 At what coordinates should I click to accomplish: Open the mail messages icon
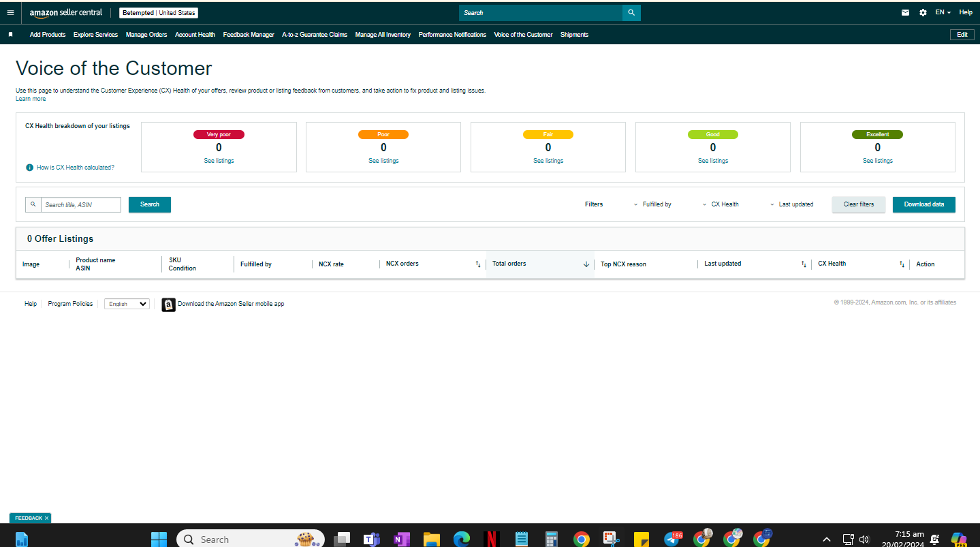[905, 12]
